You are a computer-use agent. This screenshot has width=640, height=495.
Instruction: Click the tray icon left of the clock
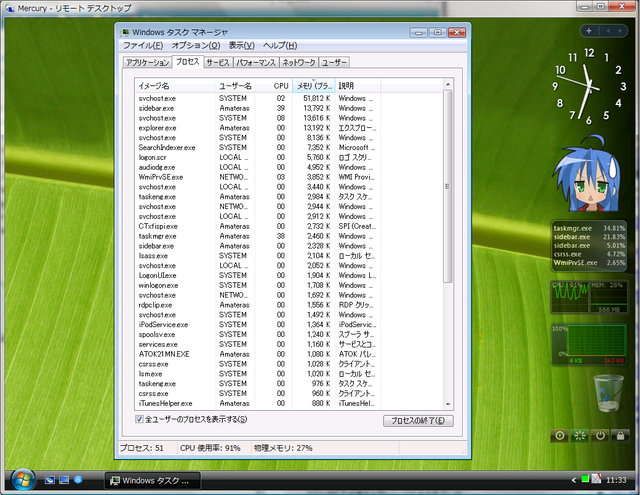point(596,479)
